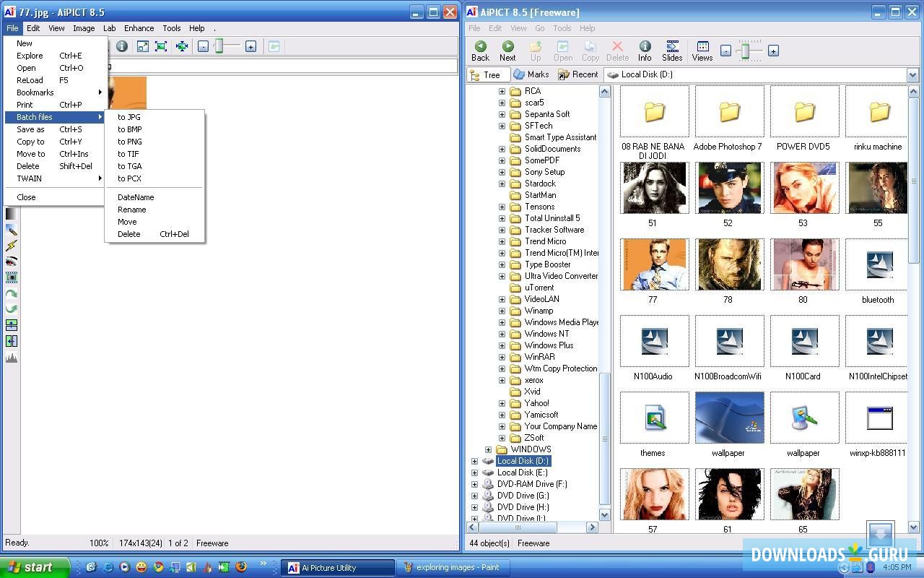Expand the Local Disk (E:) tree node
924x578 pixels.
pos(474,473)
